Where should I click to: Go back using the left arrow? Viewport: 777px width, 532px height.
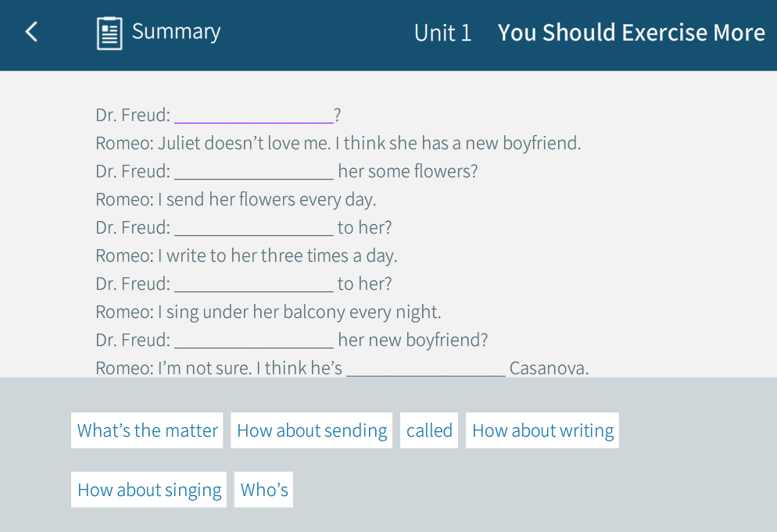[31, 32]
